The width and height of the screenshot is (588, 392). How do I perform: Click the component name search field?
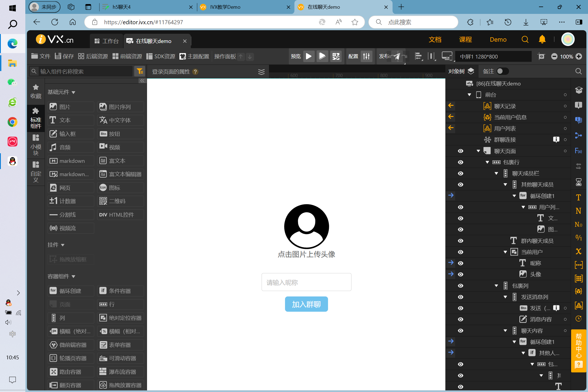81,71
